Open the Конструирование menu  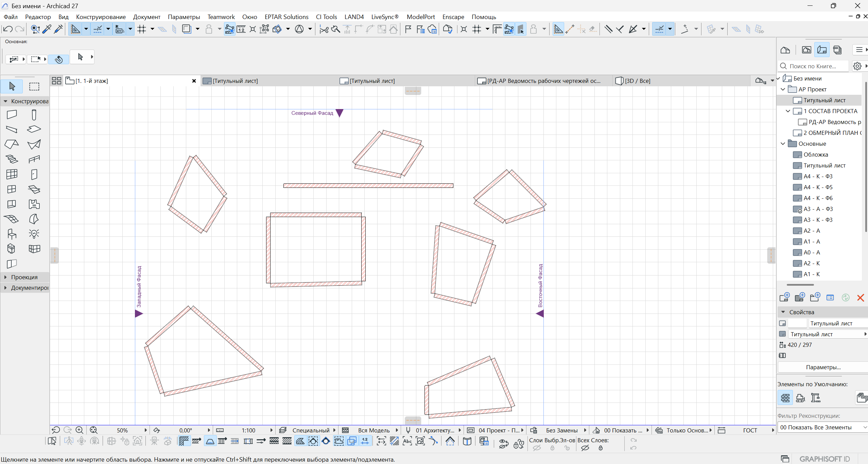pos(101,17)
